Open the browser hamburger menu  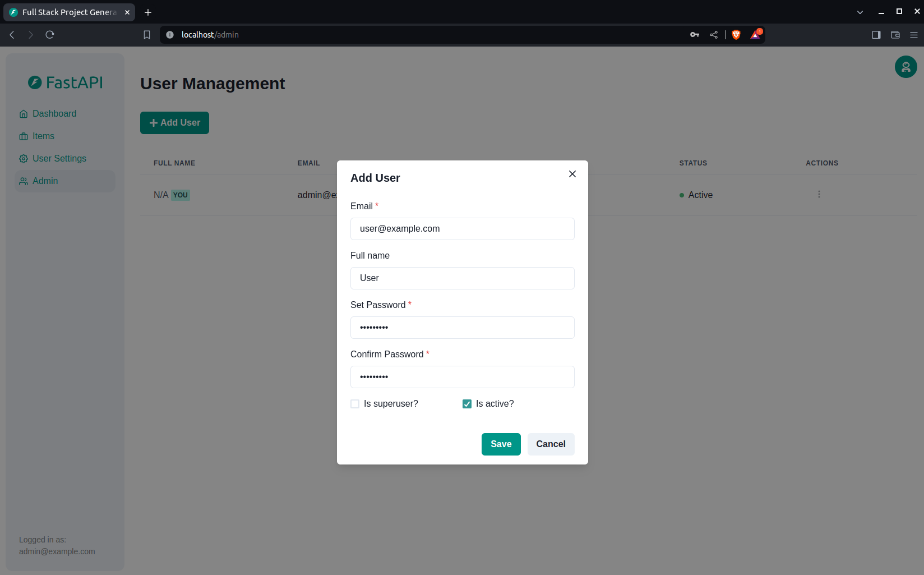coord(913,34)
